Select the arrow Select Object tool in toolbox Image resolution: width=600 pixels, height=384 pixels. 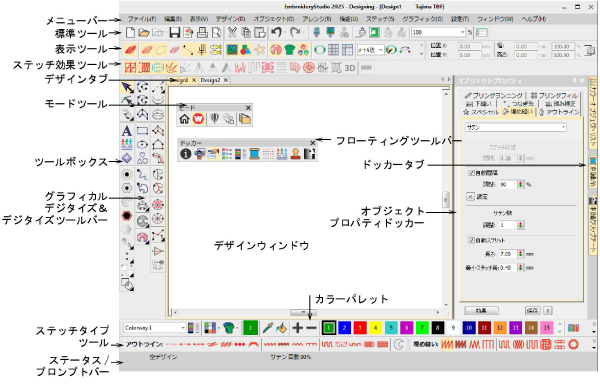coord(127,88)
